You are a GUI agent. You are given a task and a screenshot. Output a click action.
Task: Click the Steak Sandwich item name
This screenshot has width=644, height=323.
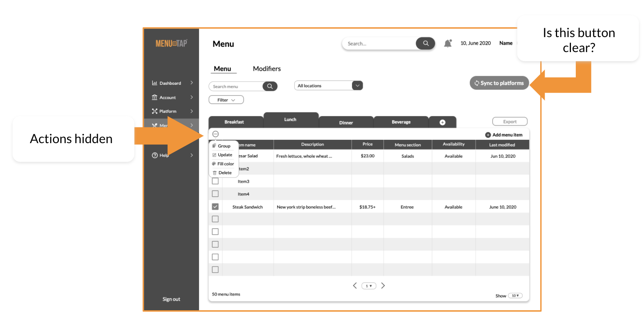[x=248, y=207]
